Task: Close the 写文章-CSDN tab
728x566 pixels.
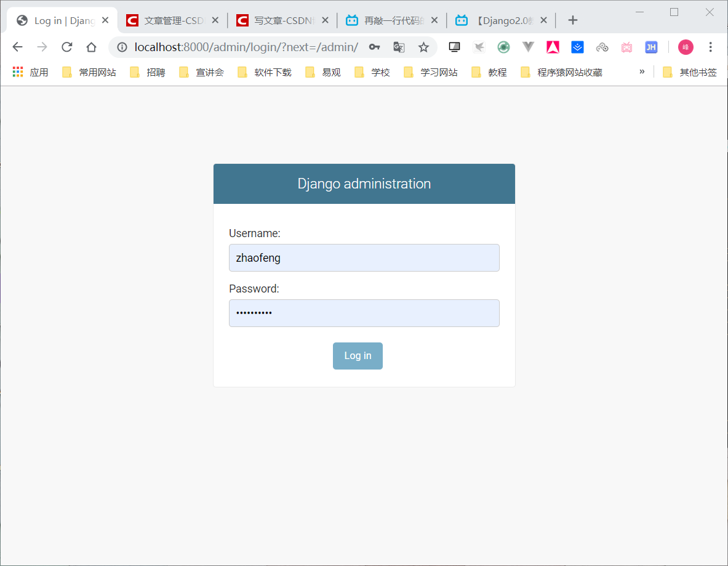Action: click(325, 20)
